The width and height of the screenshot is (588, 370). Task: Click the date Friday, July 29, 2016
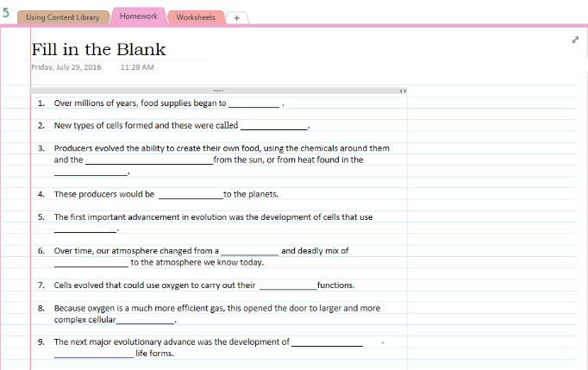[66, 67]
